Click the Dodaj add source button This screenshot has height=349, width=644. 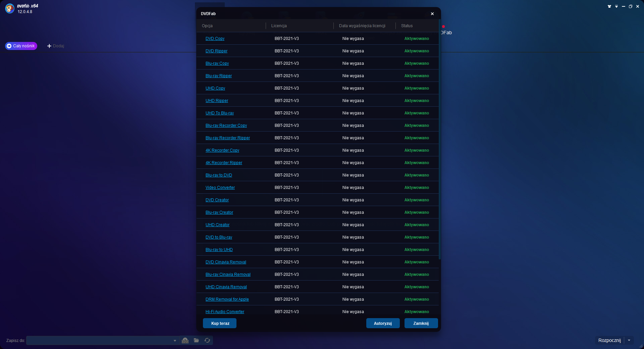56,46
